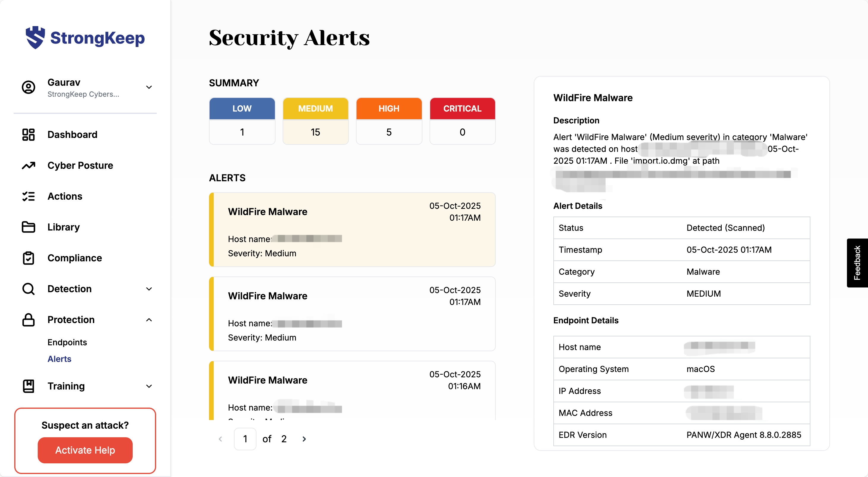This screenshot has width=868, height=477.
Task: Expand the Training section chevron
Action: coord(149,386)
